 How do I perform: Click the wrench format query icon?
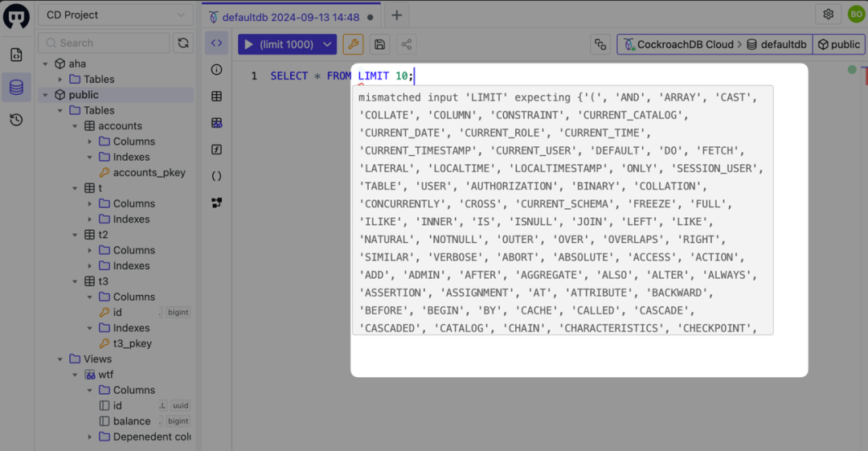(x=353, y=44)
